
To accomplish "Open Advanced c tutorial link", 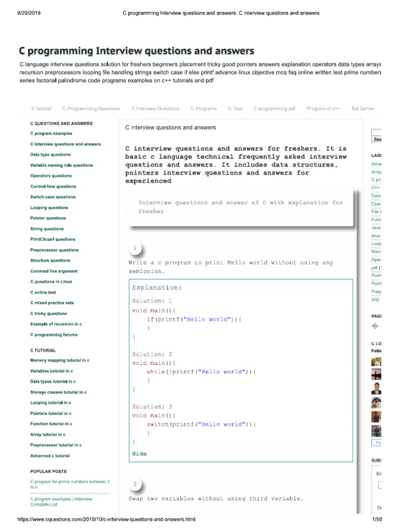I will pos(50,456).
